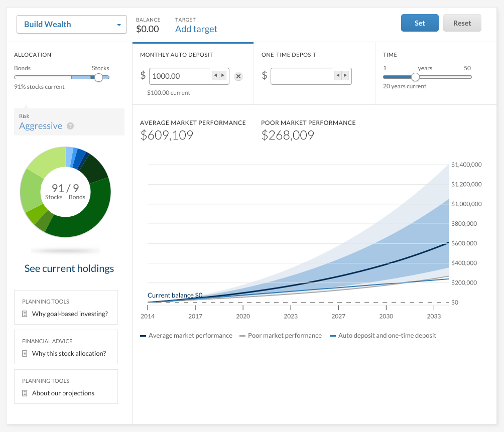Click the Set button
Screen dimensions: 504x432
(x=420, y=23)
